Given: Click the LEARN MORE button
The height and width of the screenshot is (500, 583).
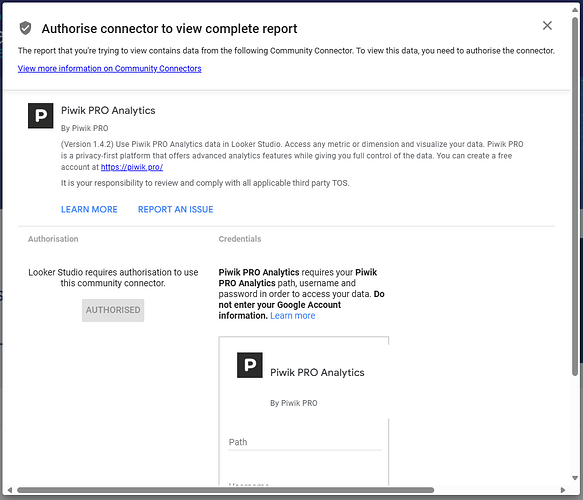Looking at the screenshot, I should [x=89, y=209].
